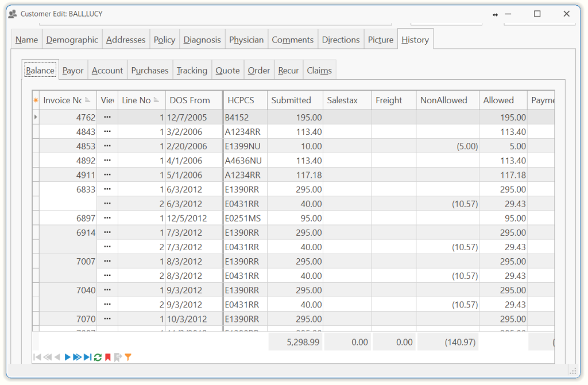Image resolution: width=588 pixels, height=385 pixels.
Task: Open the Purchases sub-tab
Action: [x=150, y=71]
